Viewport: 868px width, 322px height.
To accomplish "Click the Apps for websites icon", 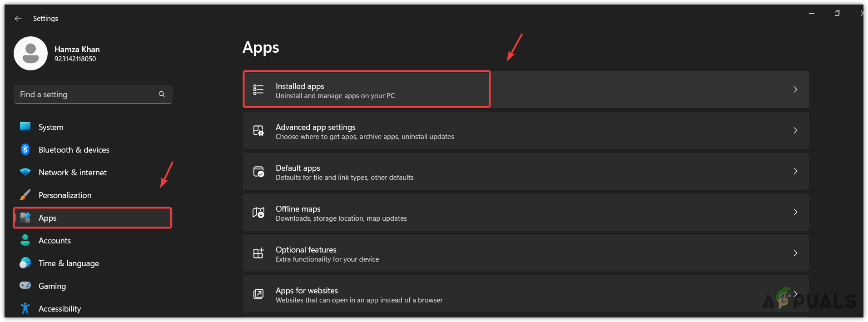I will [x=258, y=294].
